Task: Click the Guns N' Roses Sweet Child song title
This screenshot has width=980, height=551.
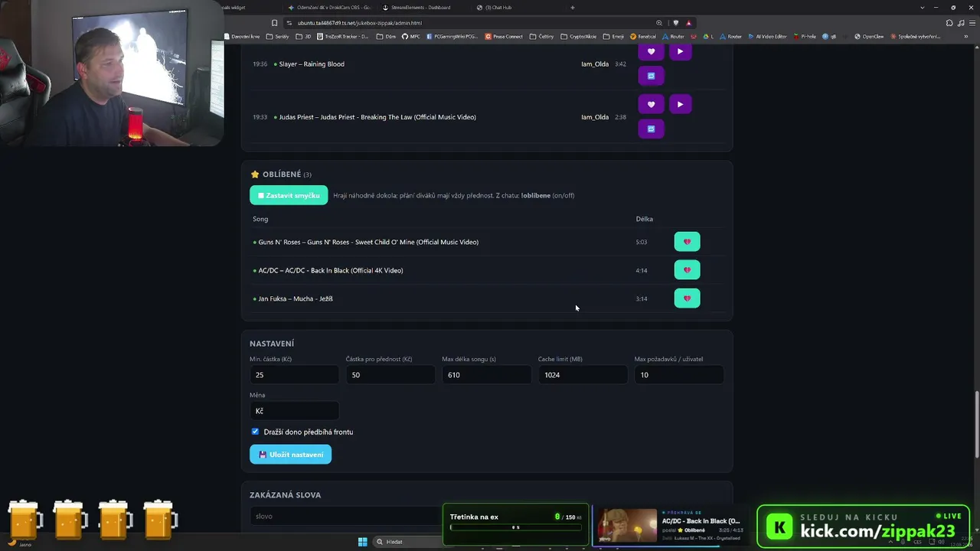Action: tap(368, 242)
